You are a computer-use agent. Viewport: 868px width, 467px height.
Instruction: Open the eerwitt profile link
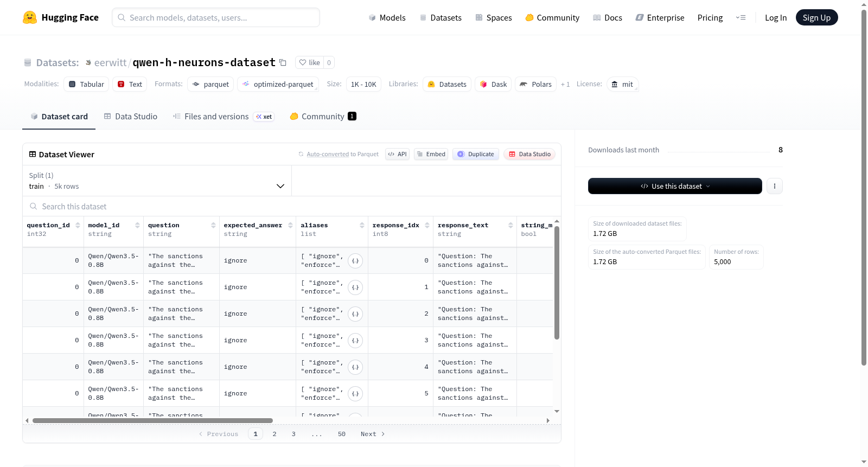coord(110,63)
